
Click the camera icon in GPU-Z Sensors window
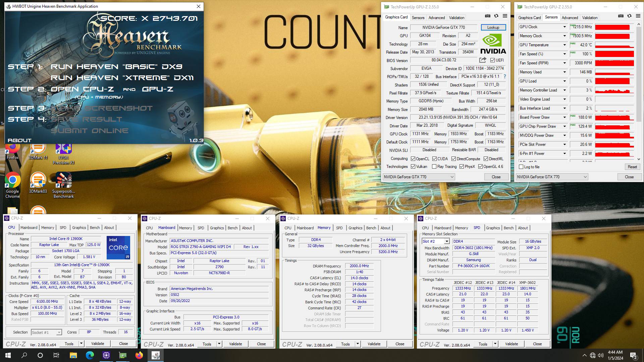click(x=621, y=16)
